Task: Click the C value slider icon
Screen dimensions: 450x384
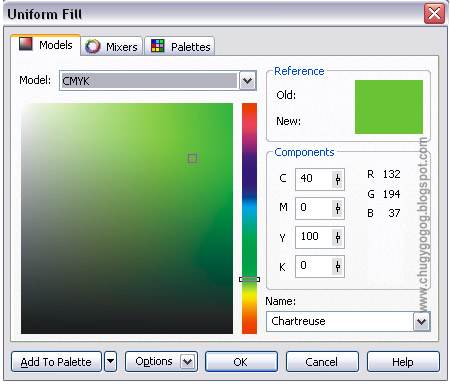Action: pyautogui.click(x=338, y=179)
